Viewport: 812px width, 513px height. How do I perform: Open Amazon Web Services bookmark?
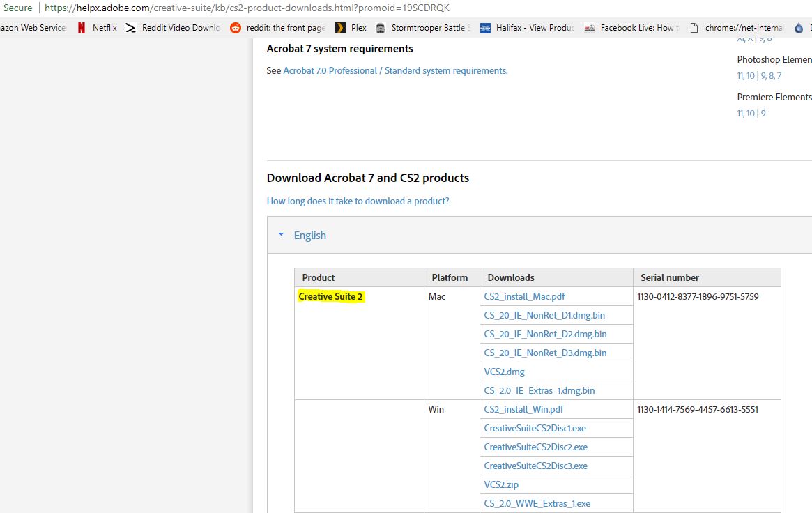click(x=33, y=28)
